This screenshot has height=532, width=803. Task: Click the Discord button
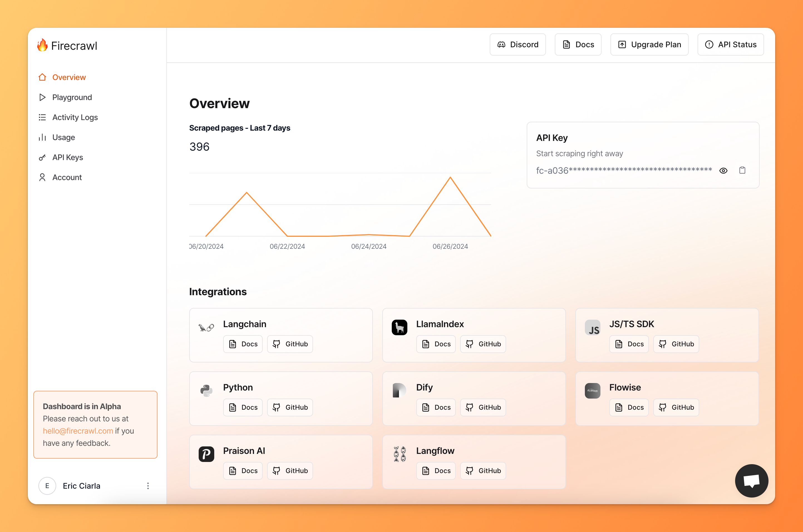pyautogui.click(x=518, y=44)
